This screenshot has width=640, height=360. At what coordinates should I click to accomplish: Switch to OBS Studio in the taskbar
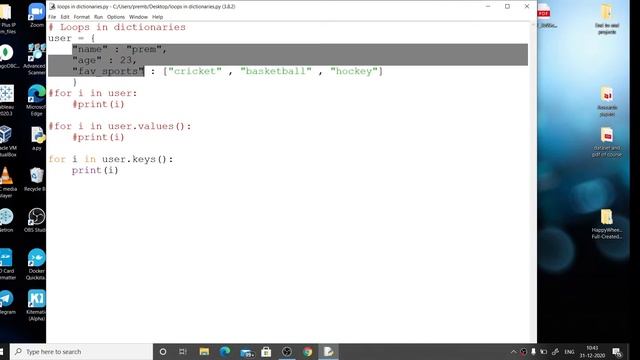(x=287, y=351)
